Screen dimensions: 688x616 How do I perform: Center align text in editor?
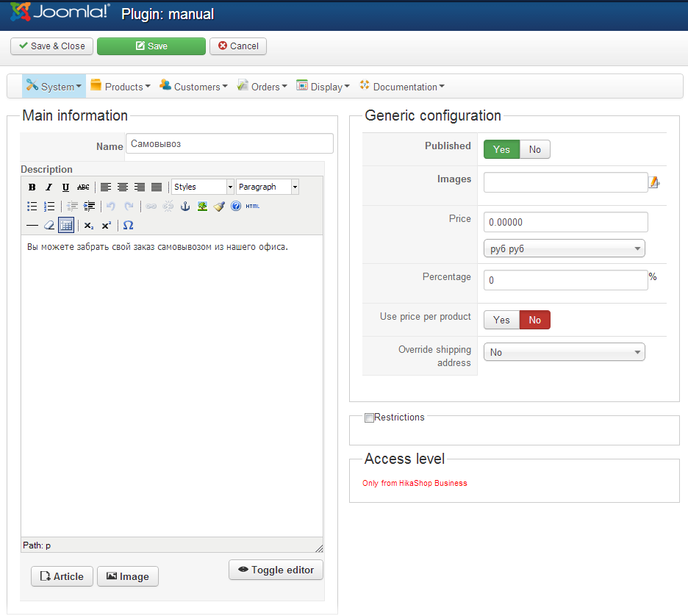click(123, 187)
